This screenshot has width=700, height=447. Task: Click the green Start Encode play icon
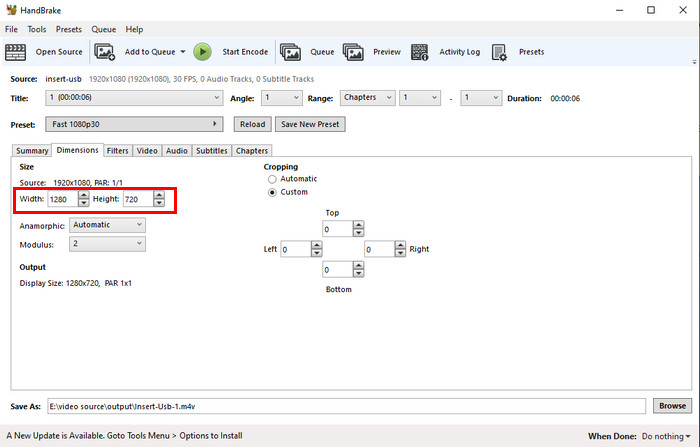coord(202,52)
